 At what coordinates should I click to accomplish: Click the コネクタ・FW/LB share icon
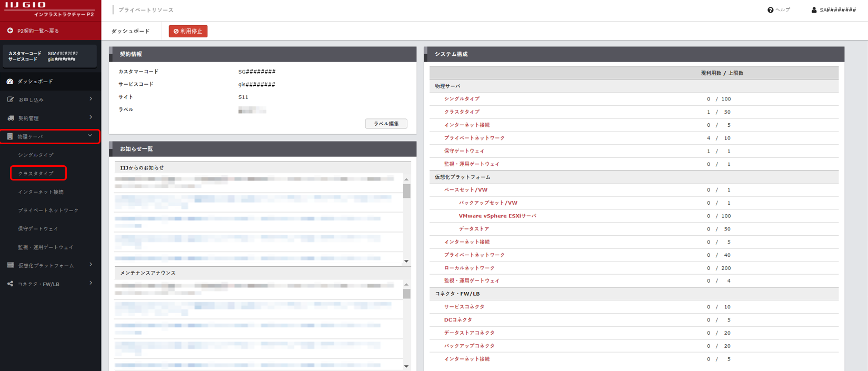10,284
